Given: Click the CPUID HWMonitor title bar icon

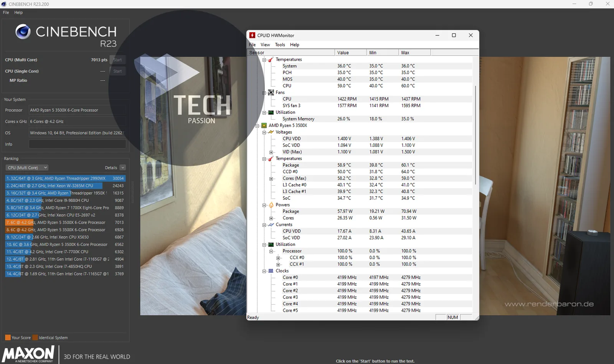Looking at the screenshot, I should point(252,35).
